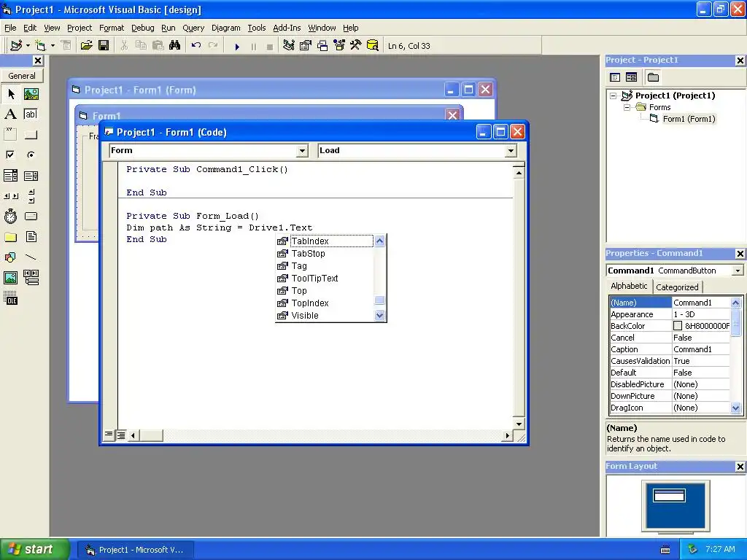Screen dimensions: 747x560
Task: Select the Frame tool in toolbox
Action: (x=11, y=135)
